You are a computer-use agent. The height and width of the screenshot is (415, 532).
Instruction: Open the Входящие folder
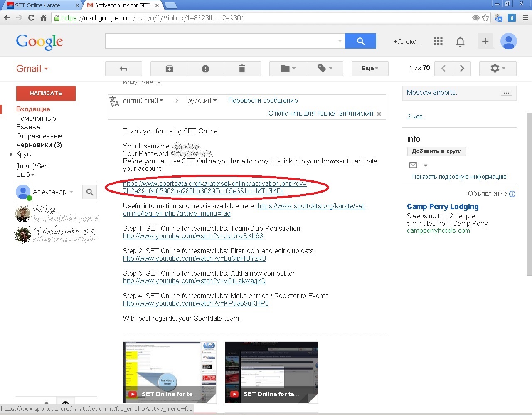pyautogui.click(x=33, y=109)
